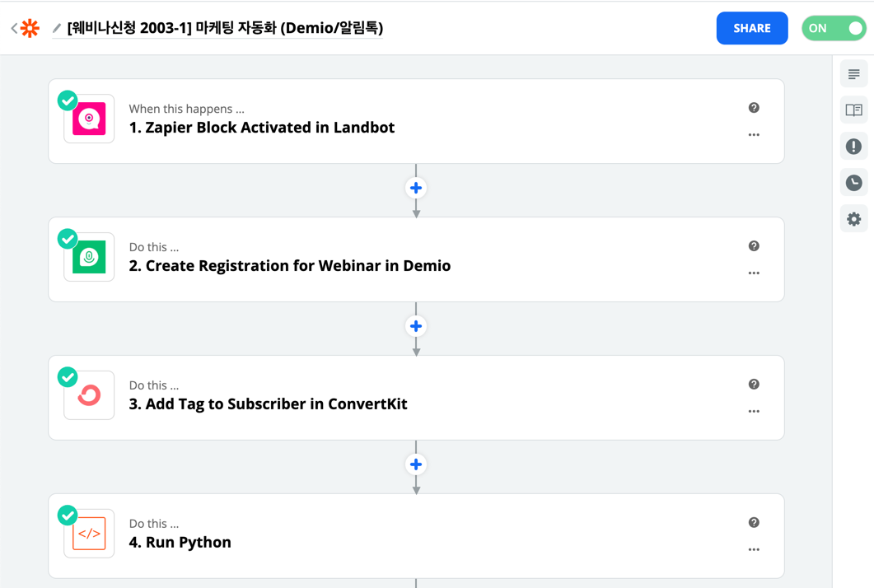Toggle the Zap ON switch off

[834, 29]
